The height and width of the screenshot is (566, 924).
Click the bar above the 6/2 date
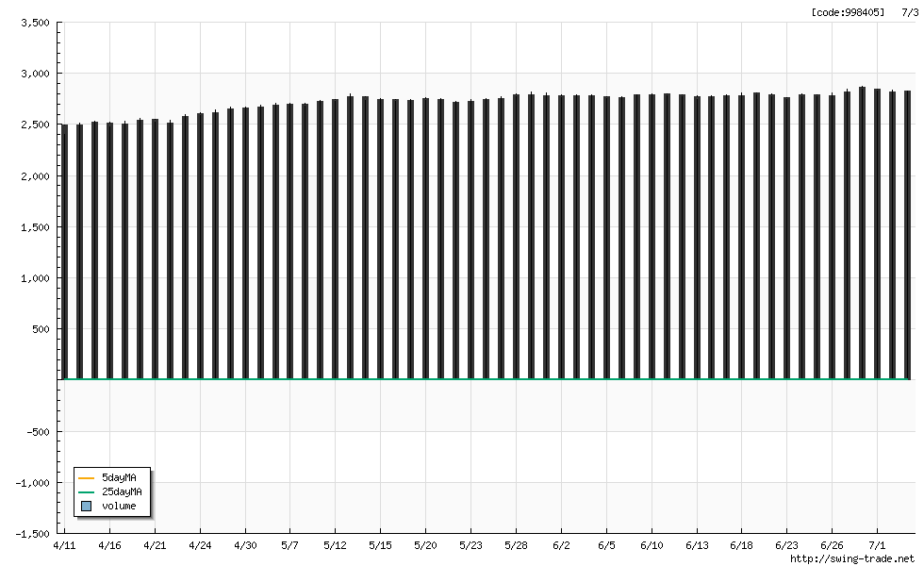[562, 237]
